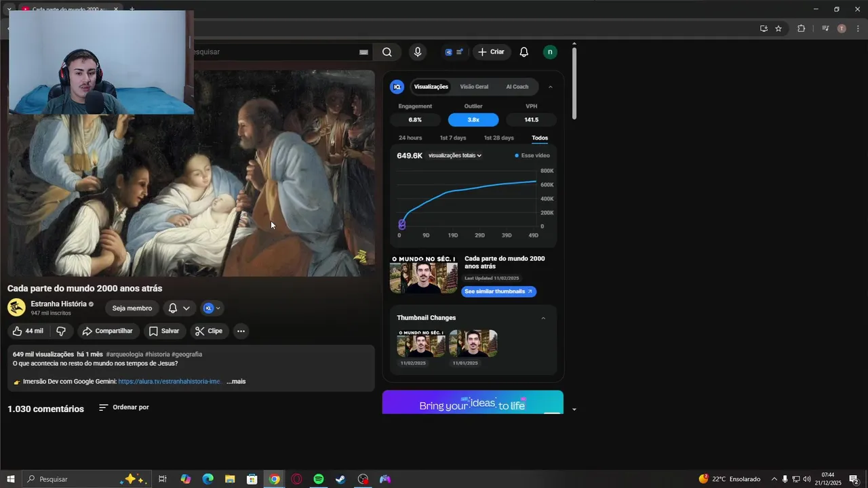Show hidden system tray icons chevron
868x488 pixels.
click(774, 479)
